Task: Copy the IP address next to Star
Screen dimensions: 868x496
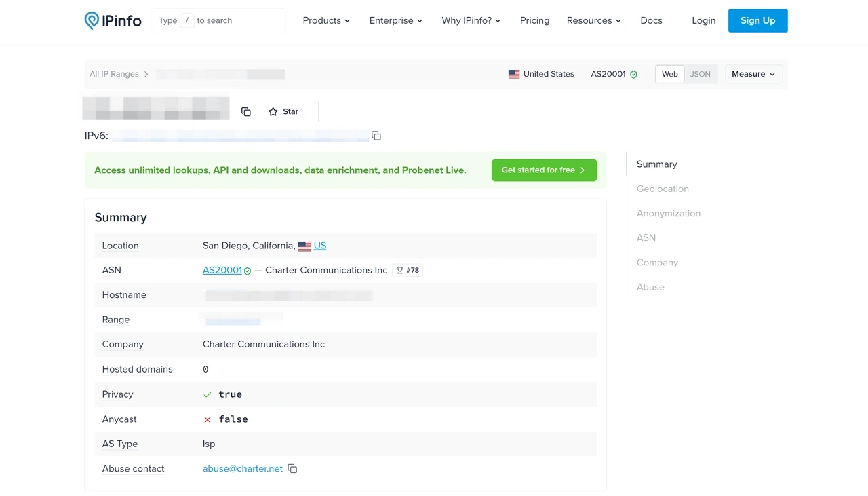Action: [246, 111]
